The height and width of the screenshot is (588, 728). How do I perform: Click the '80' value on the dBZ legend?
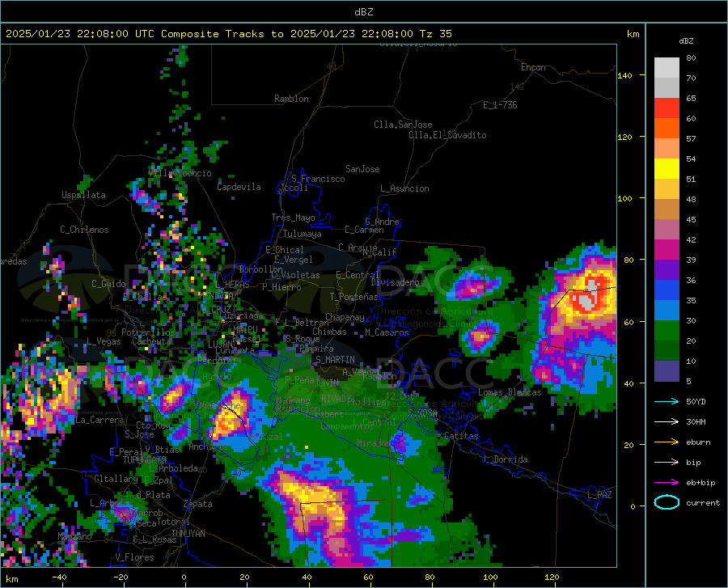(691, 58)
